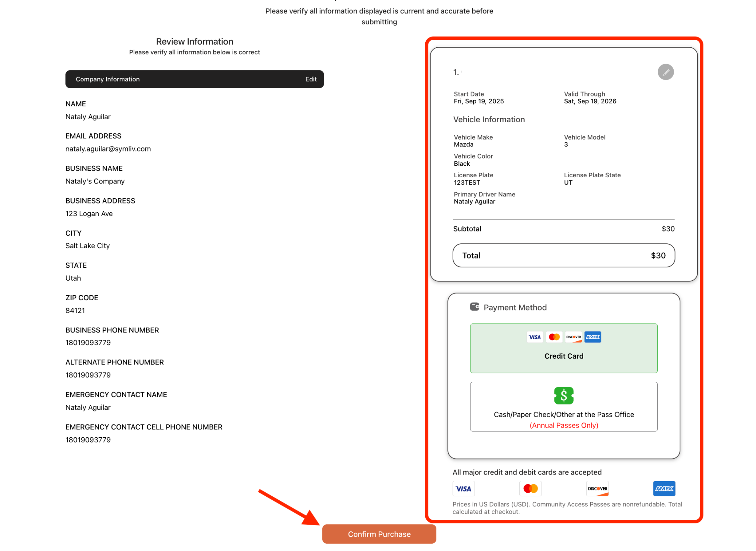This screenshot has width=756, height=551.
Task: Click large Amex logo under accepted cards
Action: [664, 489]
